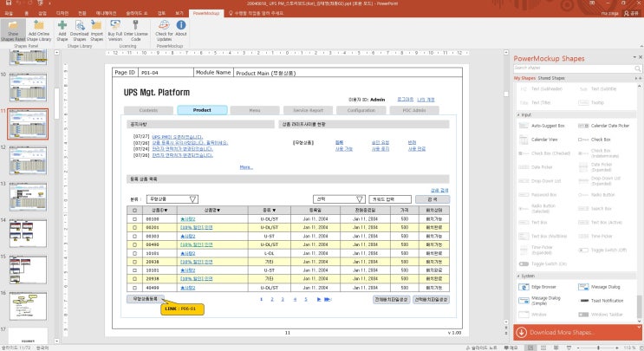Open the search-type dropdown beside keyword field

pos(339,199)
